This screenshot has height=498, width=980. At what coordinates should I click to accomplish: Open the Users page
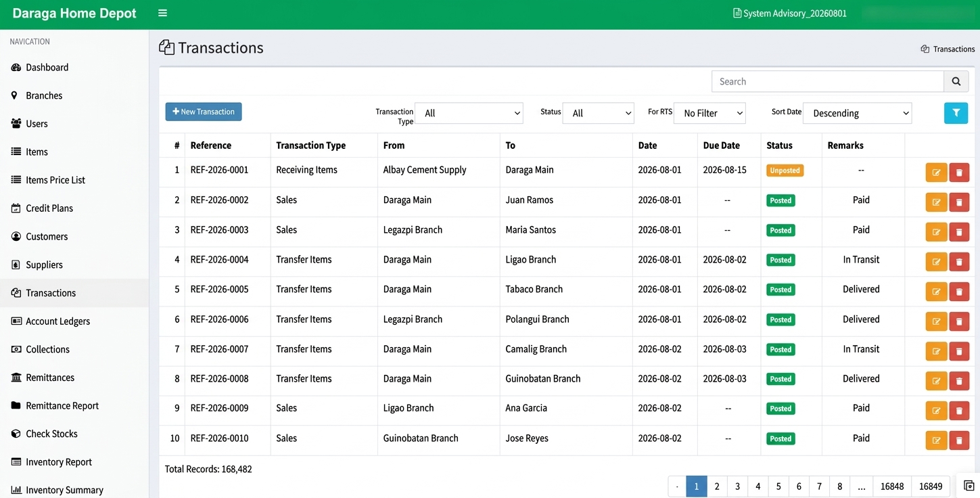tap(74, 124)
